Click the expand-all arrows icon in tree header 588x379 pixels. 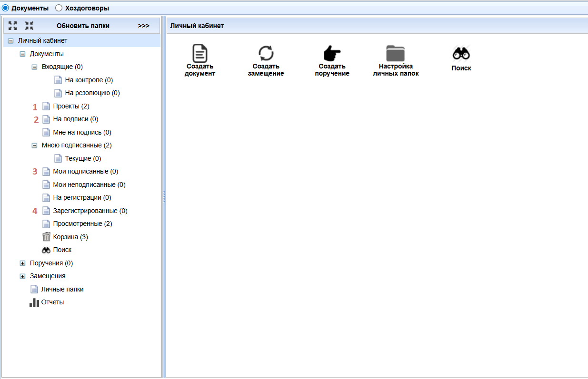(13, 26)
